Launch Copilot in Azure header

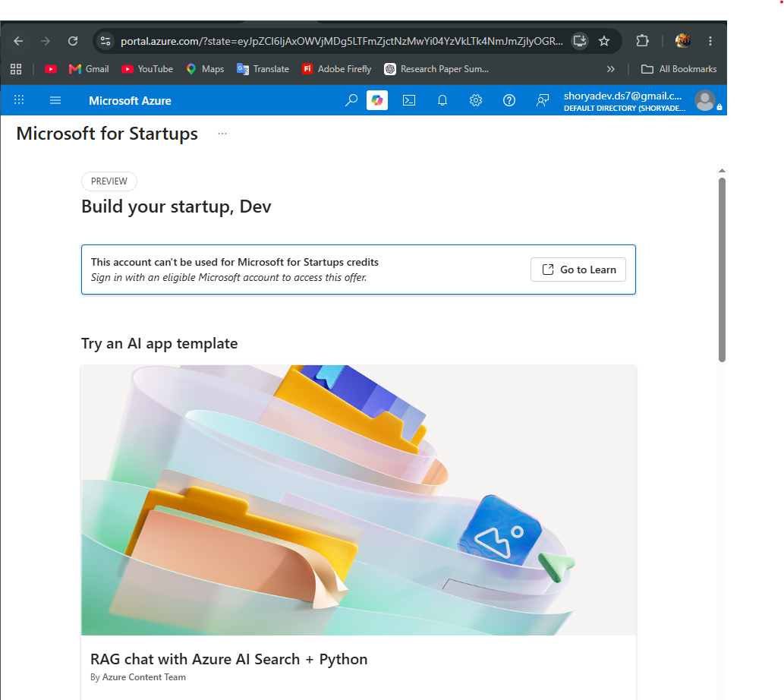tap(377, 100)
